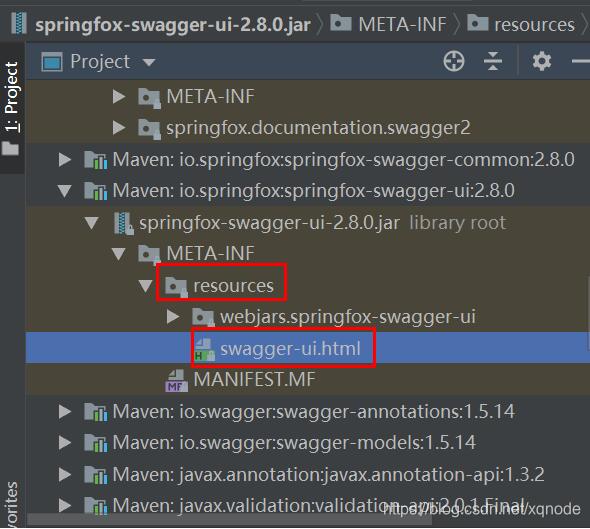590x529 pixels.
Task: Click the springfox-swagger-ui-2.8.0.jar breadcrumb
Action: [173, 25]
